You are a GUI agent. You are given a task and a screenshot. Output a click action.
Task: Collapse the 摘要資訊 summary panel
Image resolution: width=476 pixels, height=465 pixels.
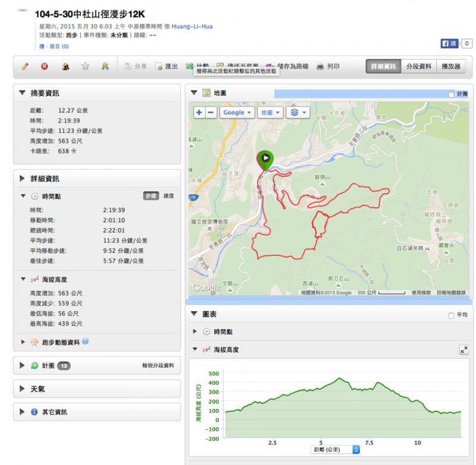click(x=22, y=93)
